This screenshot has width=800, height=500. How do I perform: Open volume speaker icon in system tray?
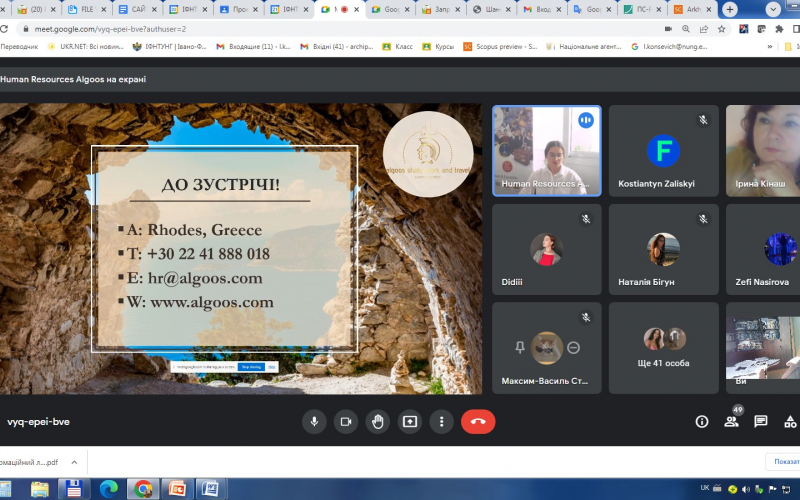[745, 489]
